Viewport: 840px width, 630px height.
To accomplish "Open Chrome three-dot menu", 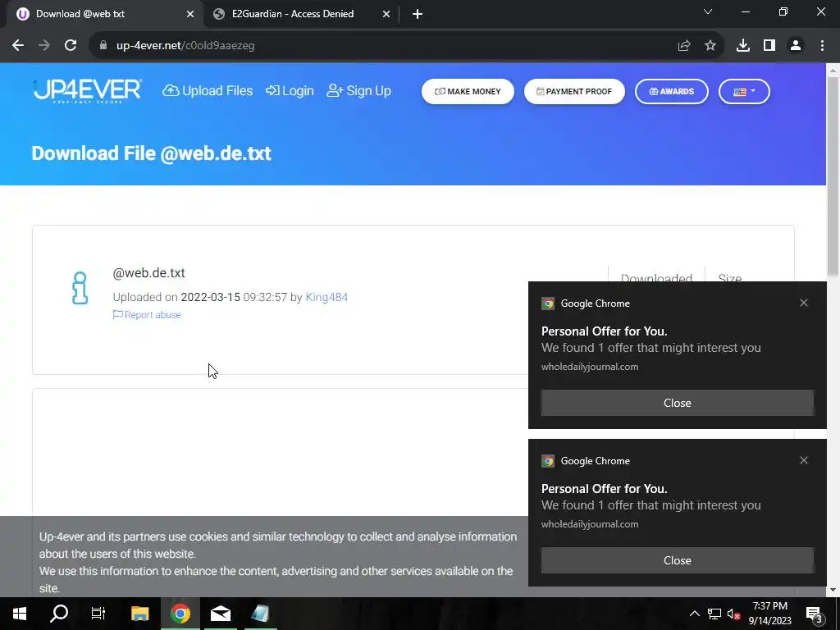I will 822,46.
